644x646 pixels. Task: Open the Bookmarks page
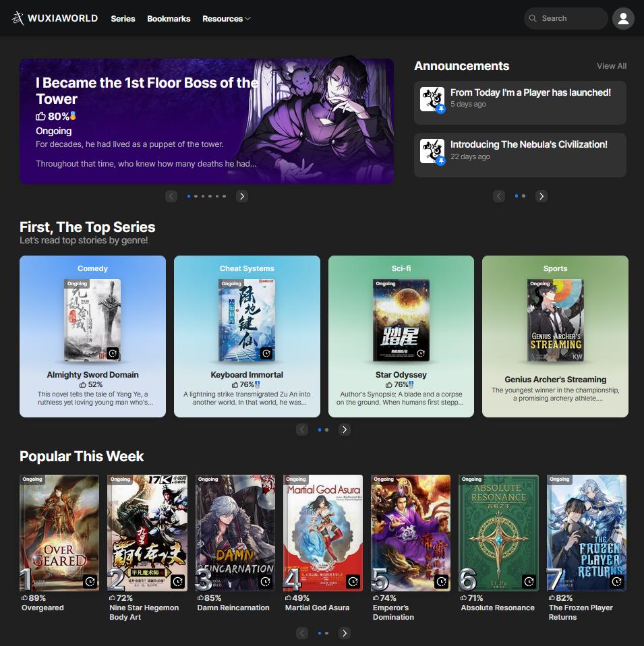coord(169,18)
